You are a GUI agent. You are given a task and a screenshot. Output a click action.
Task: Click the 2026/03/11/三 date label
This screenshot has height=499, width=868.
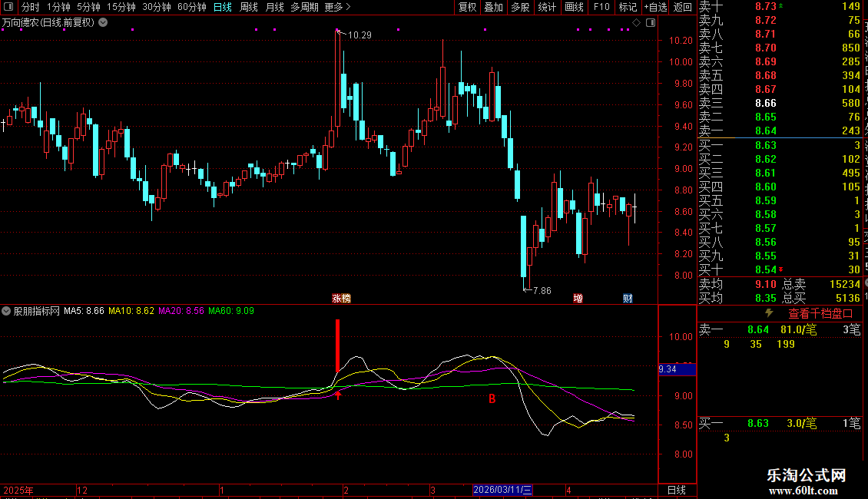point(502,490)
